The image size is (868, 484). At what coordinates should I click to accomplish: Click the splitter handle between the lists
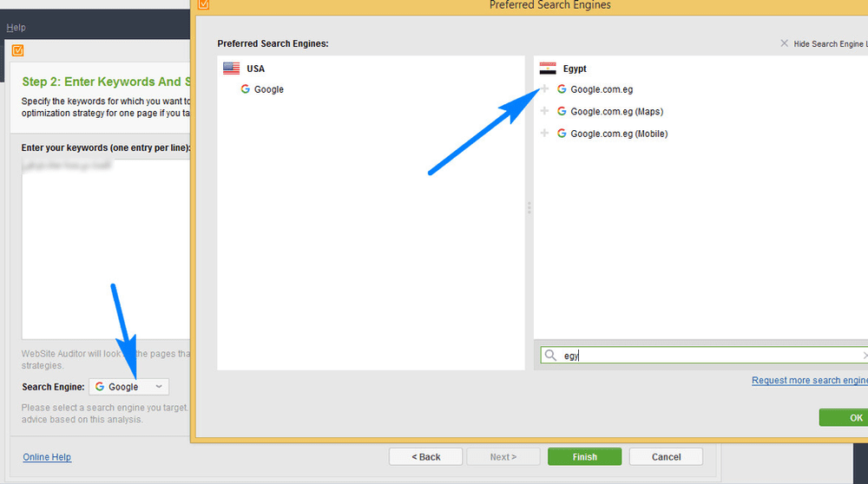tap(529, 208)
